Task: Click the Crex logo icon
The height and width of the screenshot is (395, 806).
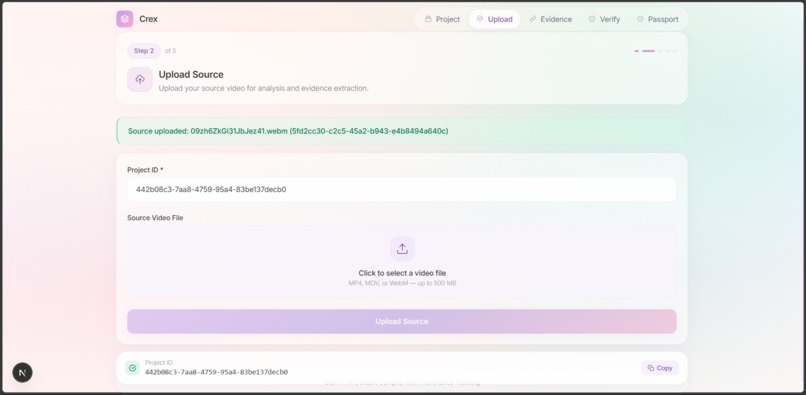Action: coord(124,19)
